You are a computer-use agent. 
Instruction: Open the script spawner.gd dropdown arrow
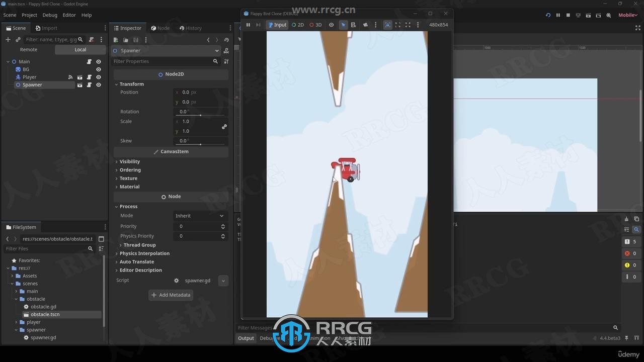point(223,281)
